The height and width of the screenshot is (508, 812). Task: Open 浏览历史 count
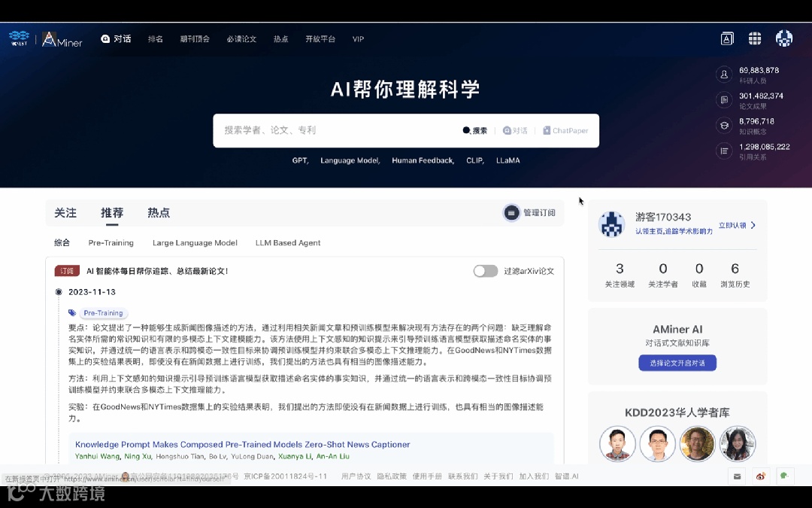click(x=735, y=275)
